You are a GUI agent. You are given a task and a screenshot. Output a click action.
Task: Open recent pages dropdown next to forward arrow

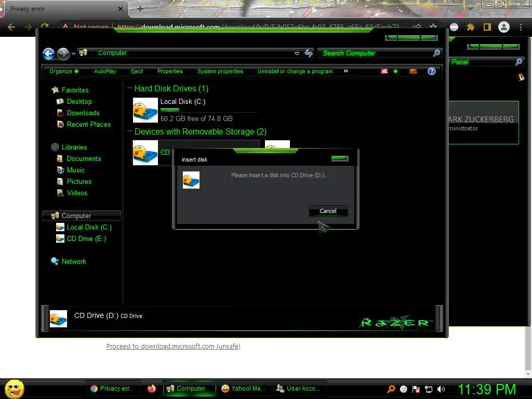(x=73, y=54)
